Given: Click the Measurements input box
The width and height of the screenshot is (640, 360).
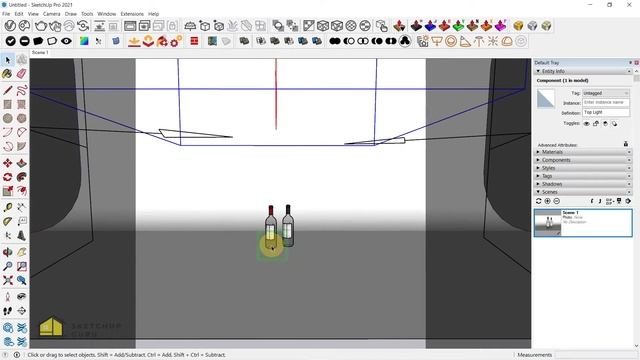Looking at the screenshot, I should tap(596, 355).
